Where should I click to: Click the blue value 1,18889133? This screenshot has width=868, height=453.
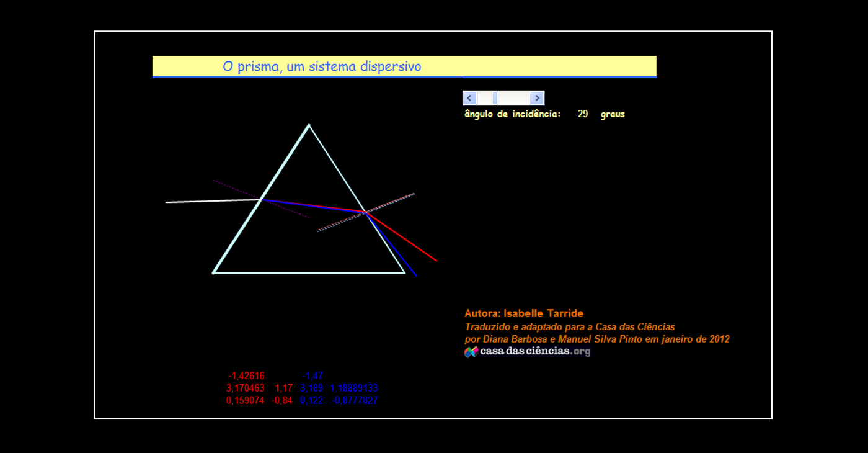point(354,388)
